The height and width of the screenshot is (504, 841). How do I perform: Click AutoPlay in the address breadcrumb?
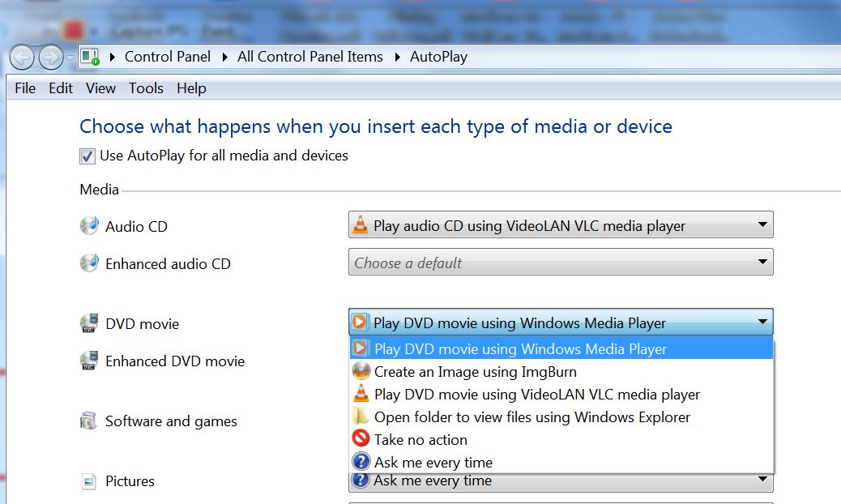[439, 57]
